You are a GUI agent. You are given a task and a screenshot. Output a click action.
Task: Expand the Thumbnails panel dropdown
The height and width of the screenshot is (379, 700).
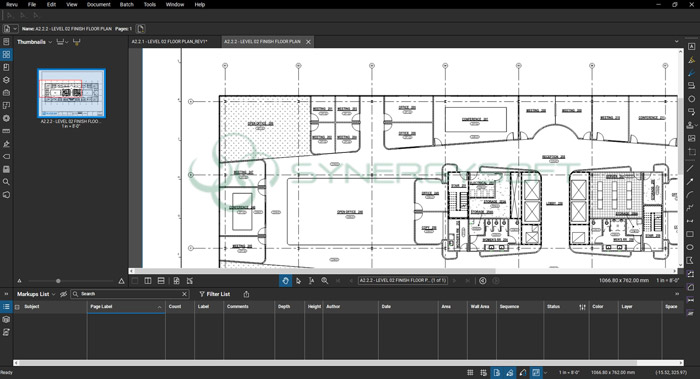[x=50, y=42]
